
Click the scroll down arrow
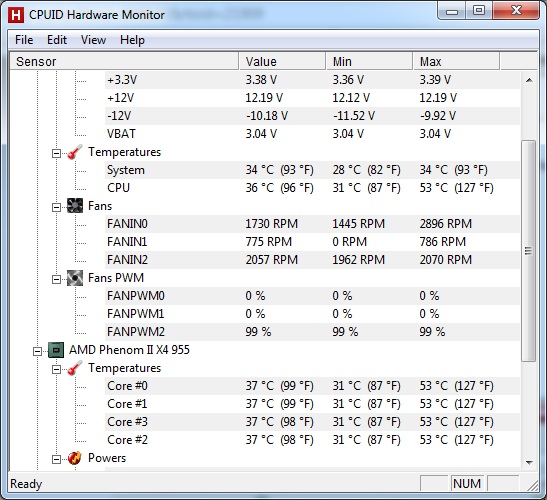(x=529, y=463)
